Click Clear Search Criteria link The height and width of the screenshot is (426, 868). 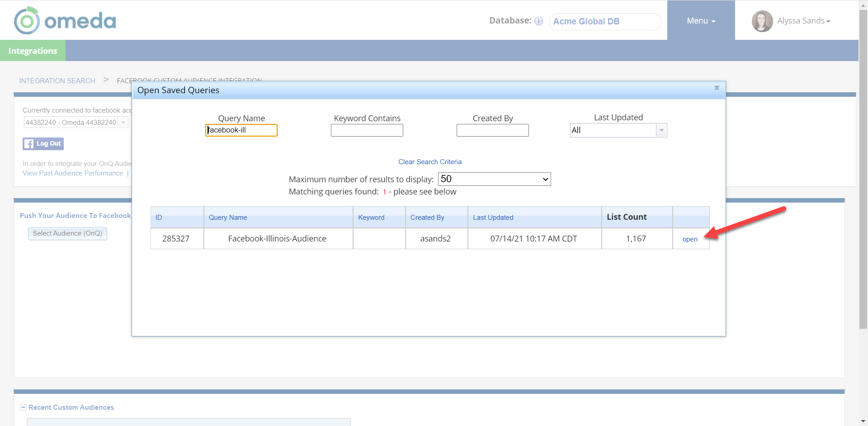pyautogui.click(x=429, y=162)
